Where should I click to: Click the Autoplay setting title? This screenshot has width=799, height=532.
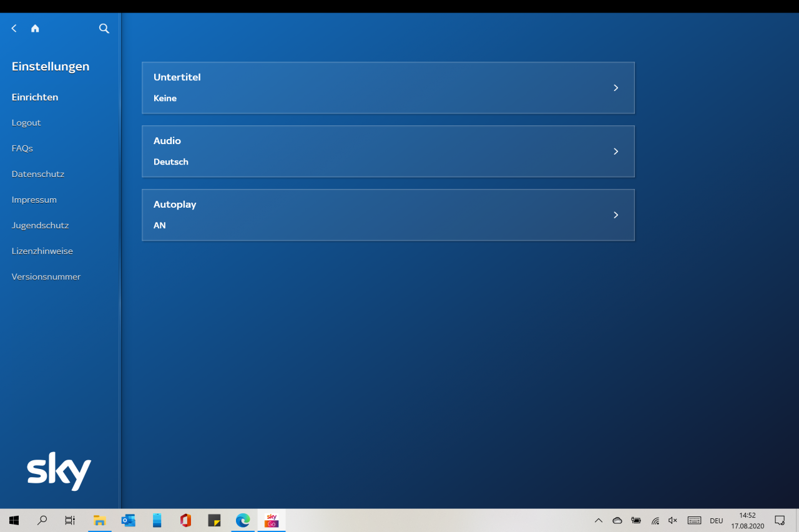pyautogui.click(x=175, y=205)
